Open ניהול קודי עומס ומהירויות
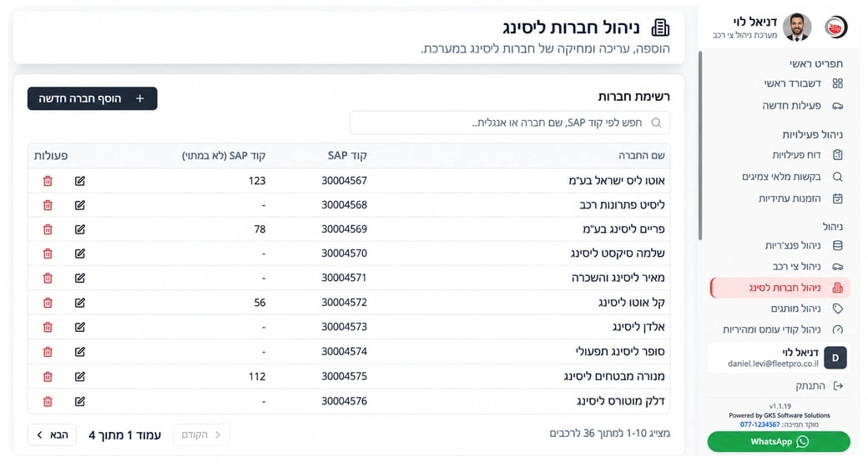Viewport: 868px width, 462px height. pos(782,329)
